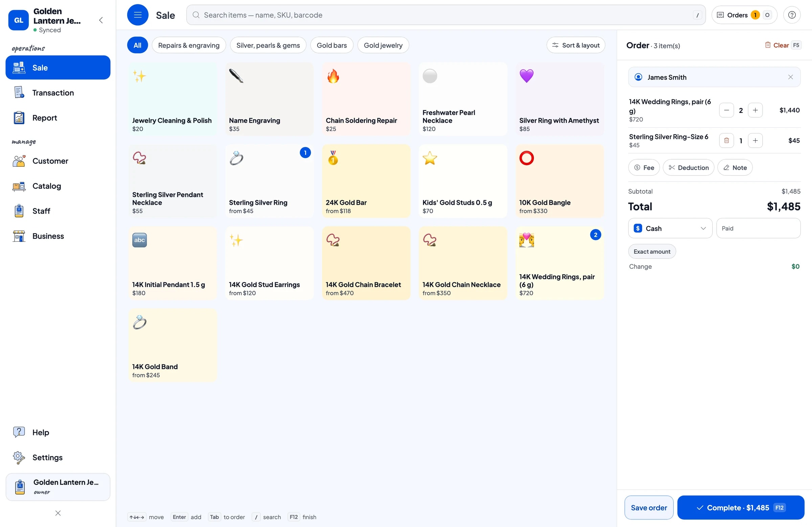Add a Deduction to the order
812x527 pixels.
tap(688, 168)
